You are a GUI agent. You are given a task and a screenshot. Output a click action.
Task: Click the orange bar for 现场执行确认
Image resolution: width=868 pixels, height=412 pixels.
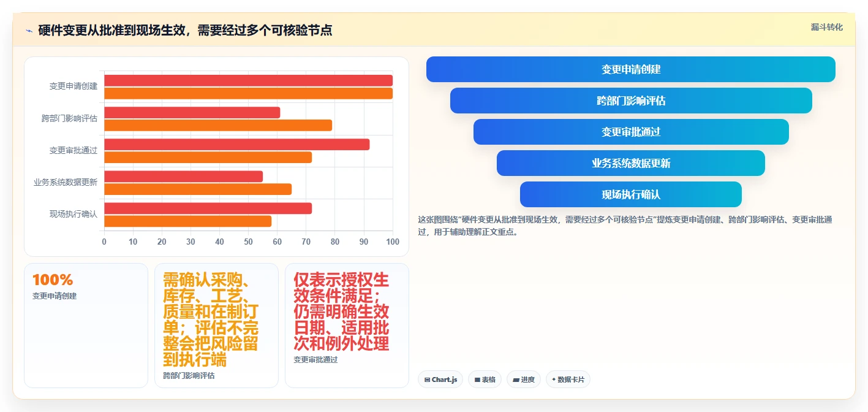coord(187,221)
